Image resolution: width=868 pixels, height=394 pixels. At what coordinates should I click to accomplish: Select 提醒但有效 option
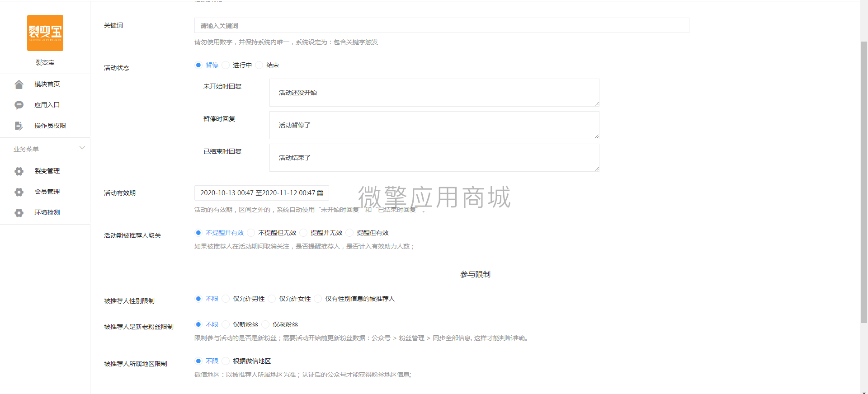click(x=349, y=233)
